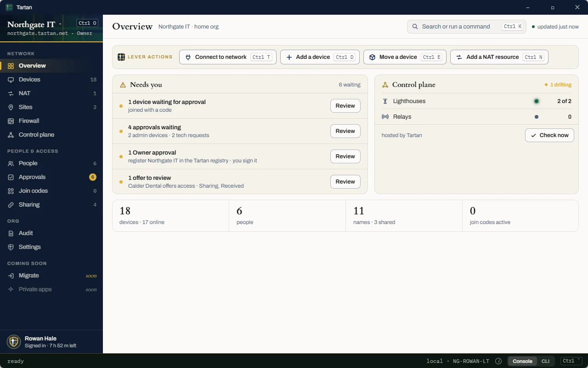Click the tartan Lever Actions icon

click(x=121, y=57)
